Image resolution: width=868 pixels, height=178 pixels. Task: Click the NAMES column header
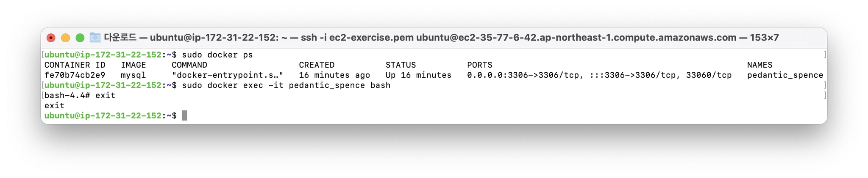759,65
